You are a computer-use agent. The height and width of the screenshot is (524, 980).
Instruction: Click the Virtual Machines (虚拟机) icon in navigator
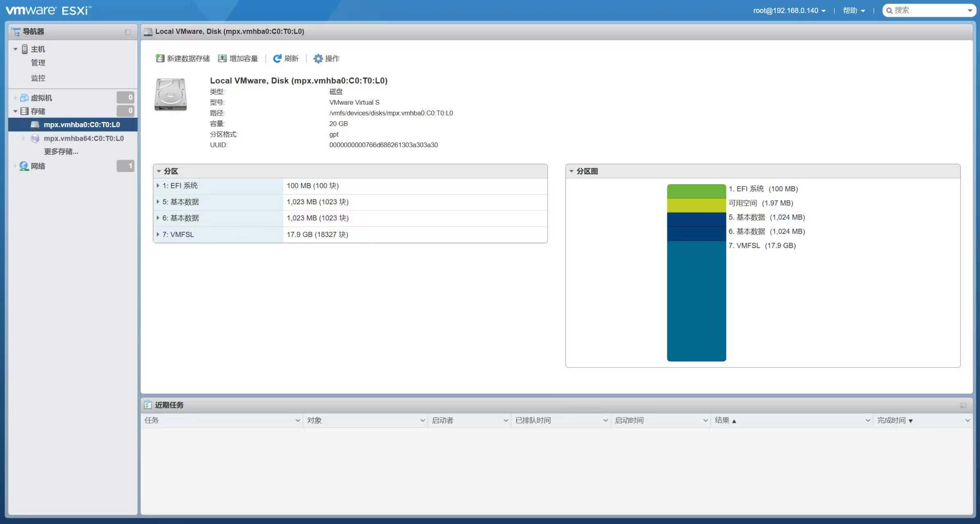coord(24,98)
